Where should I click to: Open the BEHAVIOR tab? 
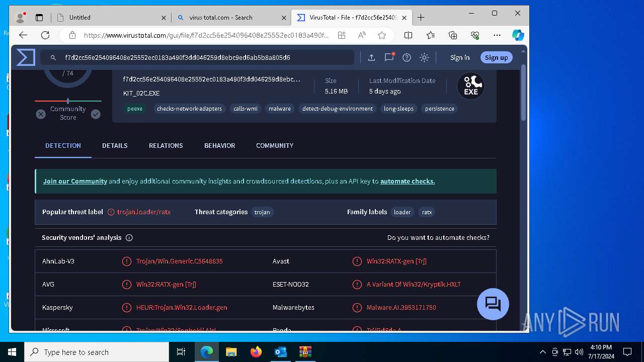(x=219, y=145)
